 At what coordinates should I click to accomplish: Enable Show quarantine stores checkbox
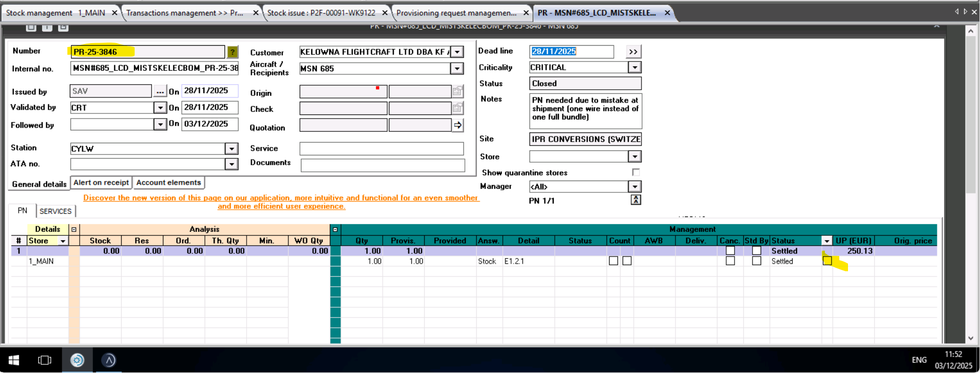coord(636,172)
